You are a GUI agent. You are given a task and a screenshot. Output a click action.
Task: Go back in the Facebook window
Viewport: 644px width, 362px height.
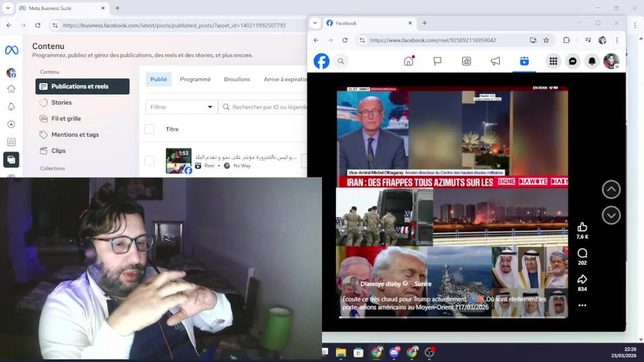(x=316, y=40)
